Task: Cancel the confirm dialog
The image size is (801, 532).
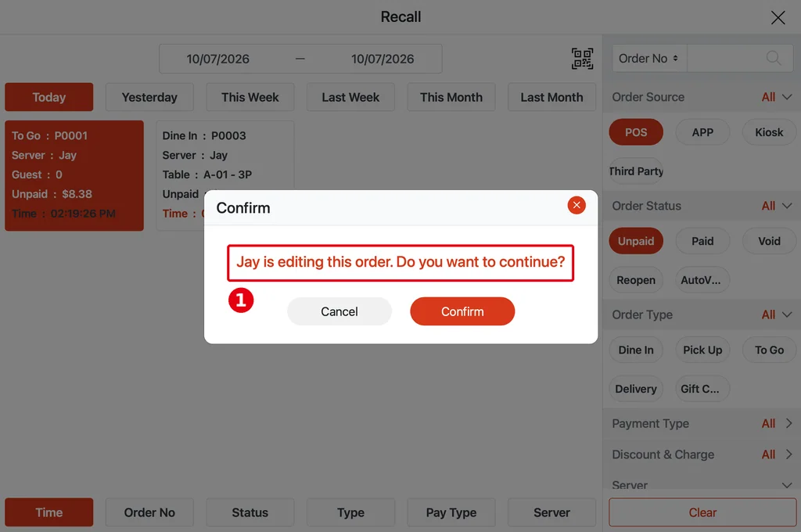Action: tap(339, 311)
